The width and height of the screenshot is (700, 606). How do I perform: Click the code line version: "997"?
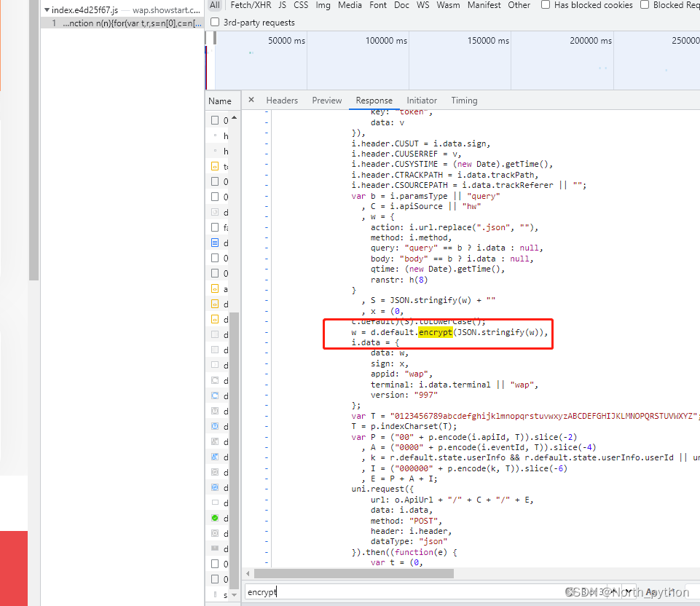pyautogui.click(x=404, y=395)
